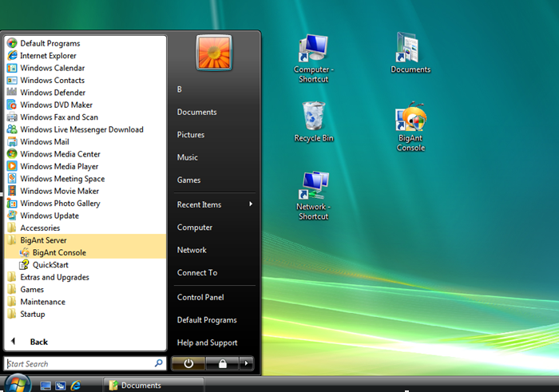Expand the Maintenance folder
559x392 pixels.
click(85, 302)
